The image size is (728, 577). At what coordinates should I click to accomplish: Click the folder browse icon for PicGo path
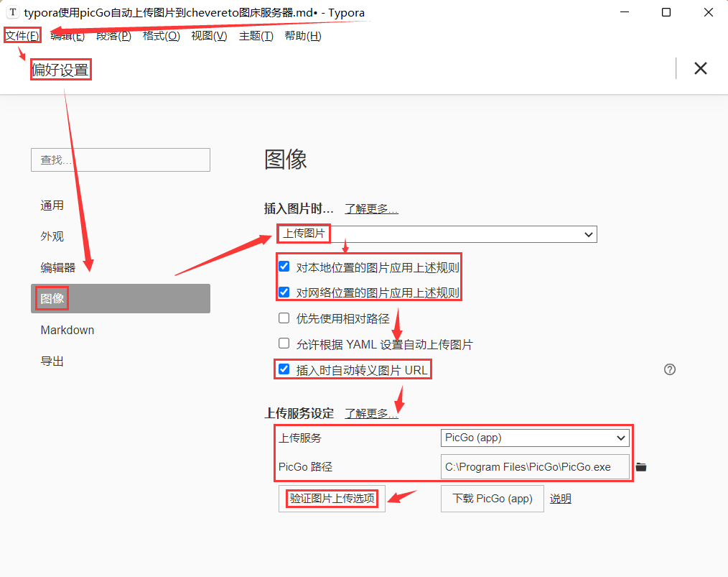coord(641,467)
